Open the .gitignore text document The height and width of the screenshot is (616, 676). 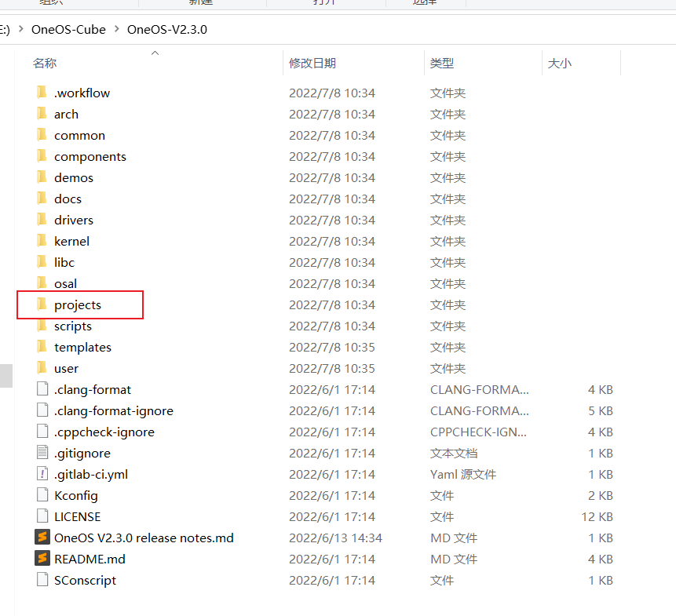[x=81, y=453]
